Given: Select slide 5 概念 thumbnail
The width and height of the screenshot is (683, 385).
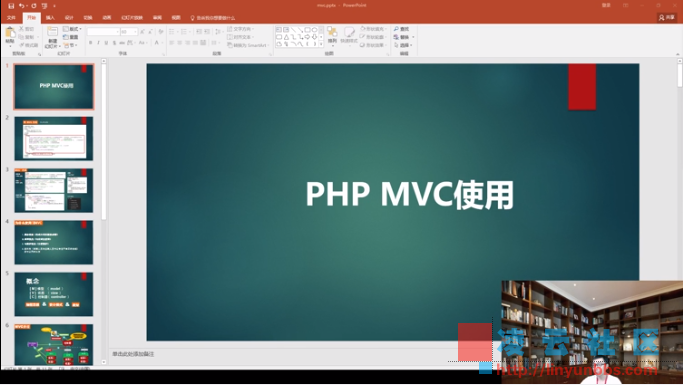Looking at the screenshot, I should coord(54,294).
